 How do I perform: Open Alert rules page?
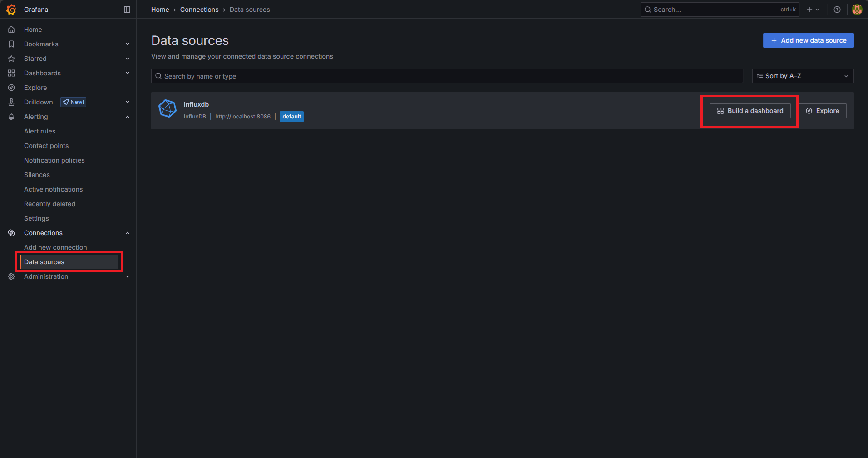40,131
